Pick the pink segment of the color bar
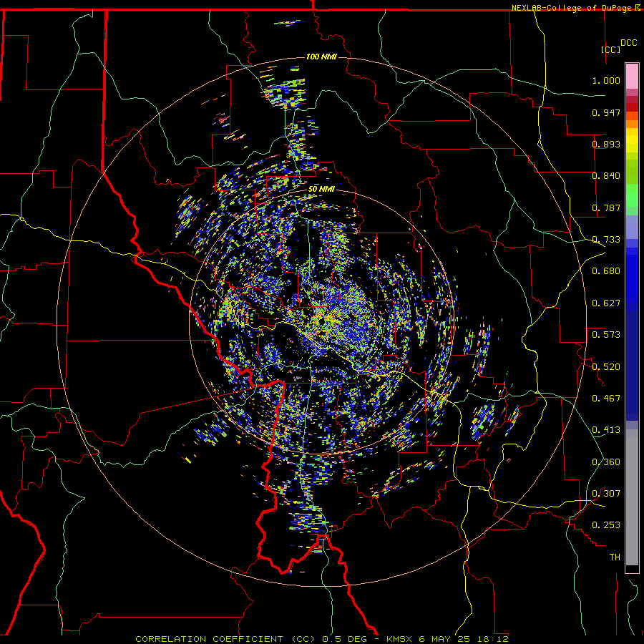This screenshot has width=644, height=644. point(632,77)
